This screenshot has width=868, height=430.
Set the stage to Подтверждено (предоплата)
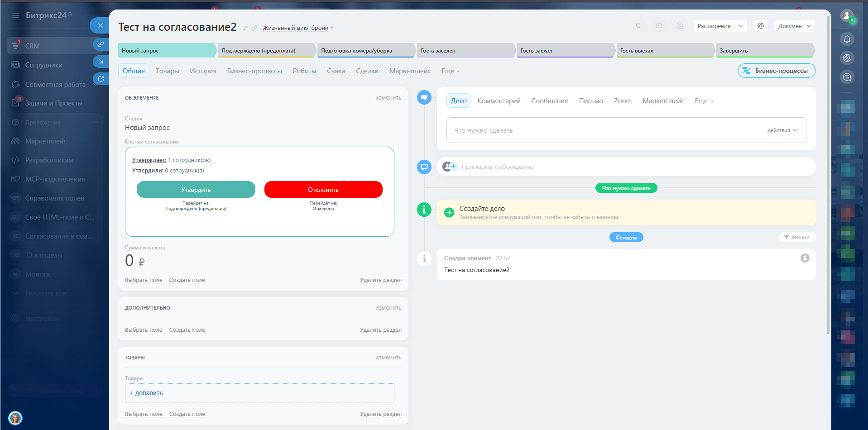[x=266, y=51]
